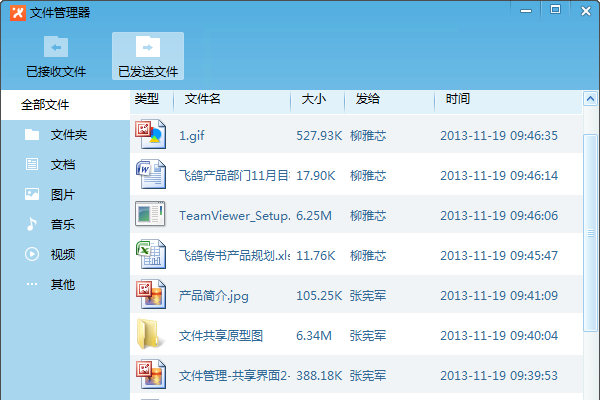Click the timestamp 2013-11-19 09:45:47
The image size is (600, 400).
click(499, 256)
